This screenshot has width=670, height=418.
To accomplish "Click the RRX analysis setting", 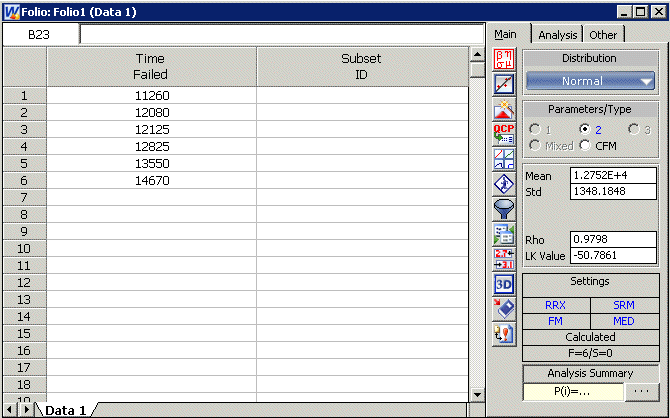I will point(555,305).
